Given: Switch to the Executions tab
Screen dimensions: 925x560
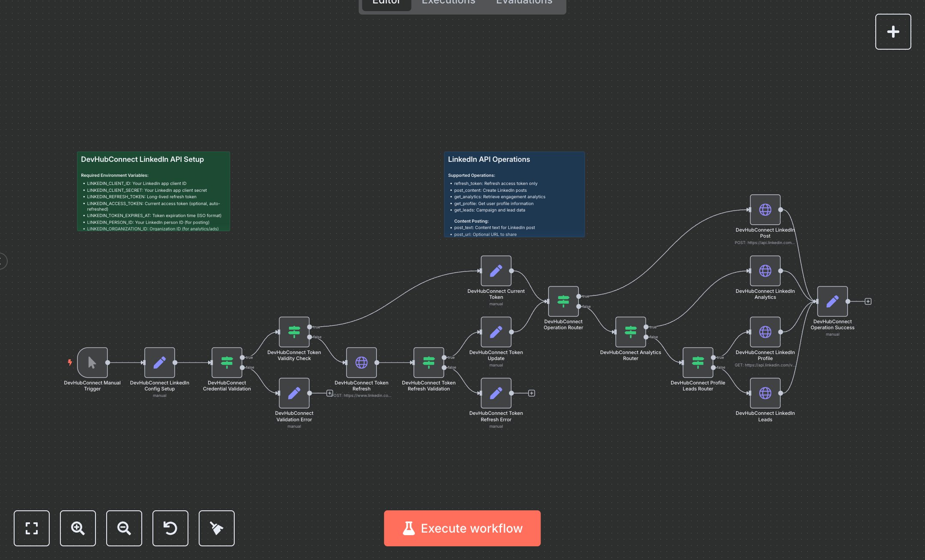Looking at the screenshot, I should point(448,3).
